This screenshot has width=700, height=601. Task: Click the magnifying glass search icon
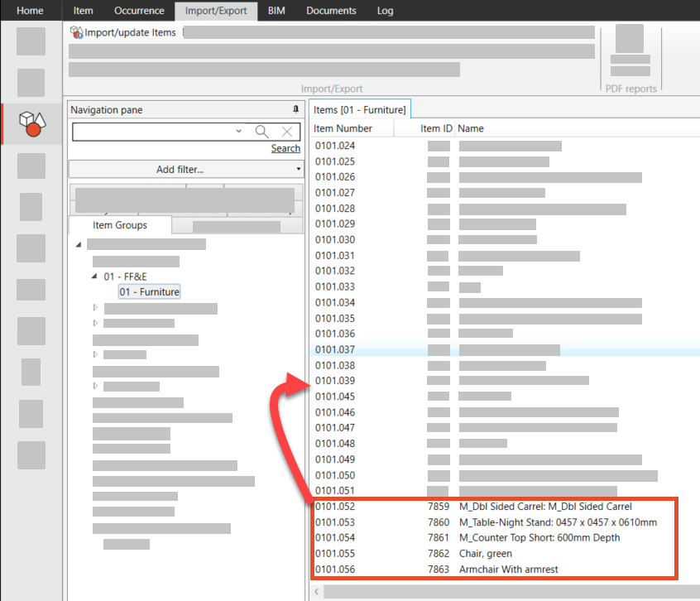[x=261, y=132]
